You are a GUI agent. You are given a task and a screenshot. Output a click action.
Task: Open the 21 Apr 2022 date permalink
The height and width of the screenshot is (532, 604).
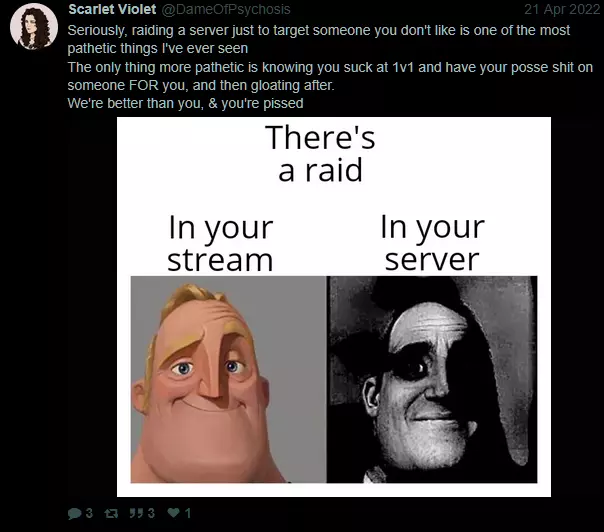(x=562, y=9)
